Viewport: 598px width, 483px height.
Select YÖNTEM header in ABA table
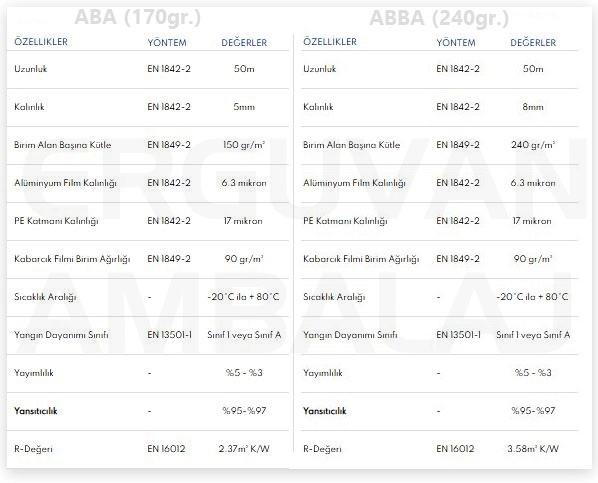coord(167,42)
